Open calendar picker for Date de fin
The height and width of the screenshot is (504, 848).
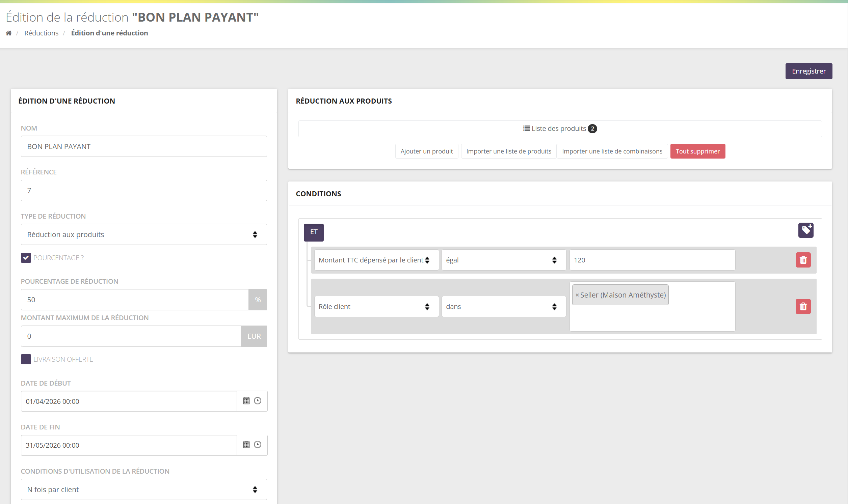246,445
